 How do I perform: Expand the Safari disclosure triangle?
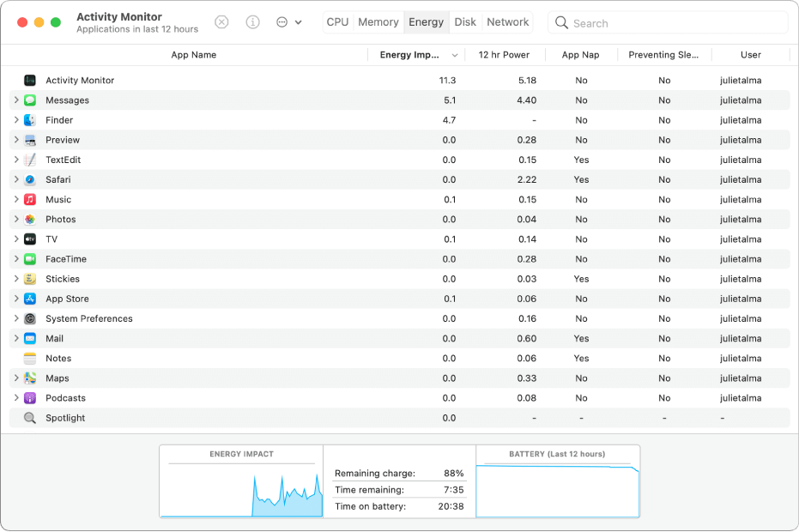(15, 179)
